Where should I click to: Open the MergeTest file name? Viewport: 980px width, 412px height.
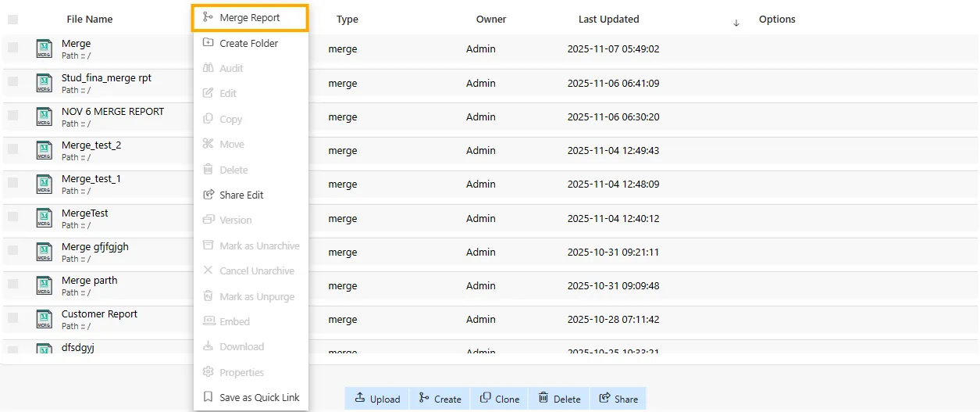click(85, 213)
